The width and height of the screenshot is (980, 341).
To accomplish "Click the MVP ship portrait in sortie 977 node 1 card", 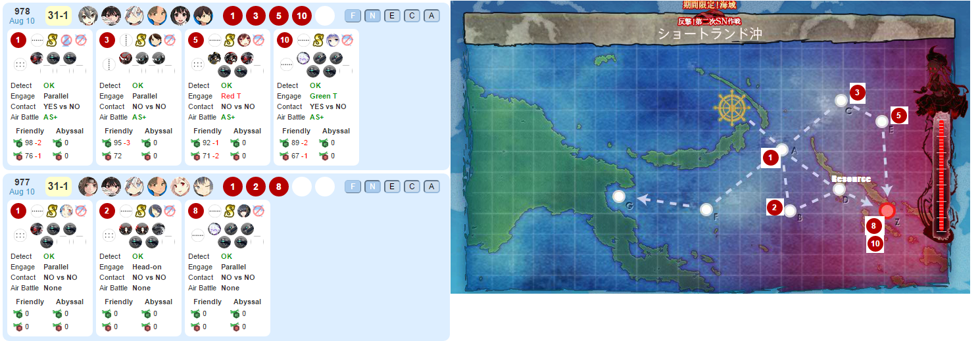I will 66,212.
